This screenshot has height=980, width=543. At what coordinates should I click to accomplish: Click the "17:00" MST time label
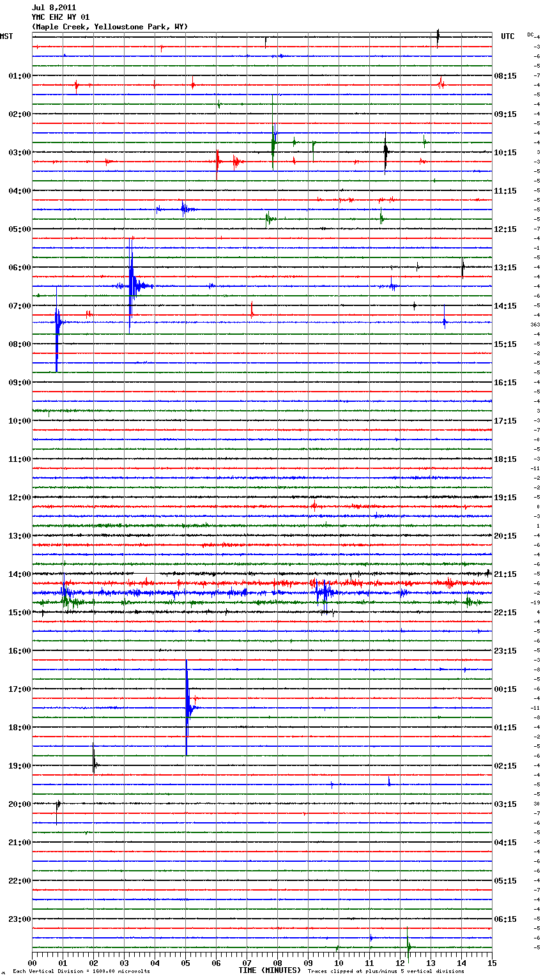coord(19,689)
